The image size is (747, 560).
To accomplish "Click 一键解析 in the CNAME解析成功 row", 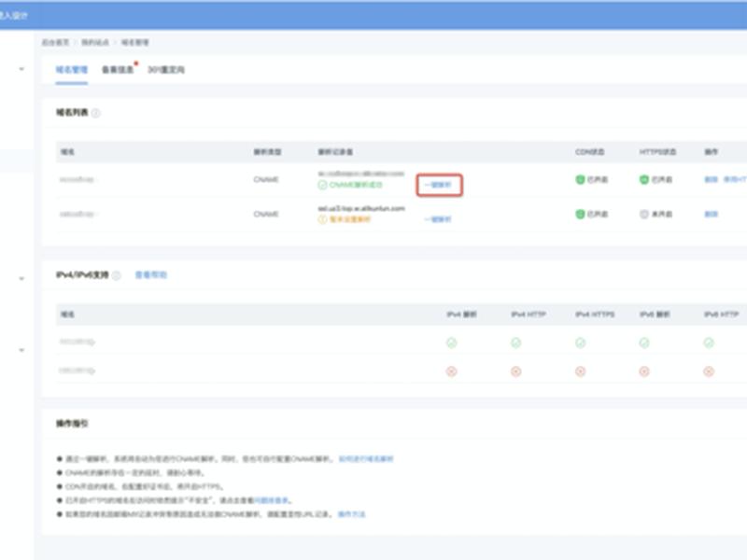I will 438,185.
